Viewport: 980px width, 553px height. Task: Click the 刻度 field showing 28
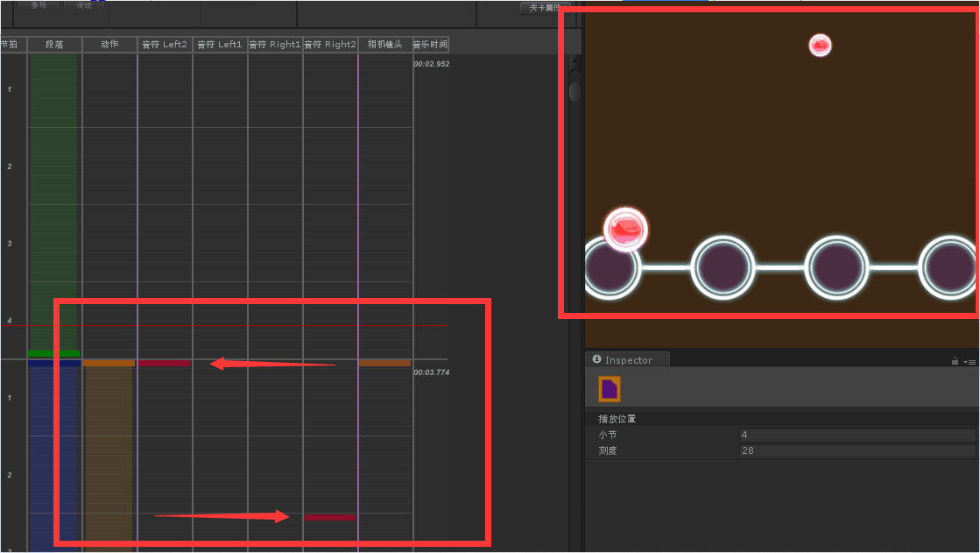click(857, 450)
